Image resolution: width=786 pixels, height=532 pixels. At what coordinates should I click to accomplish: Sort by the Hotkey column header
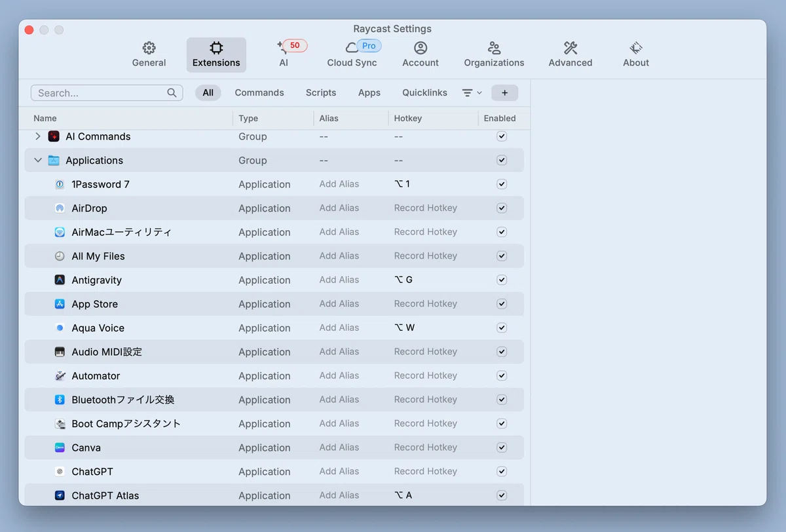408,119
